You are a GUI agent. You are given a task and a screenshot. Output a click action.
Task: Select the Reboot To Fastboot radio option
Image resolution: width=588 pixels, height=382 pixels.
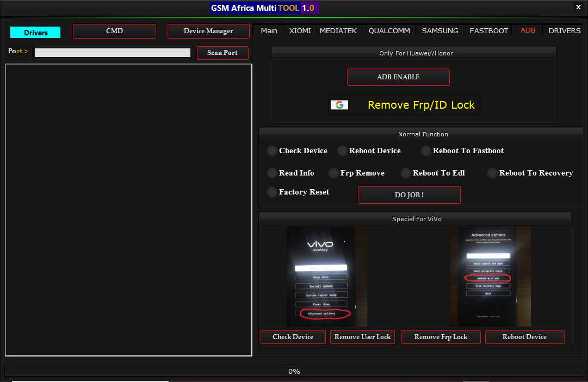(426, 151)
